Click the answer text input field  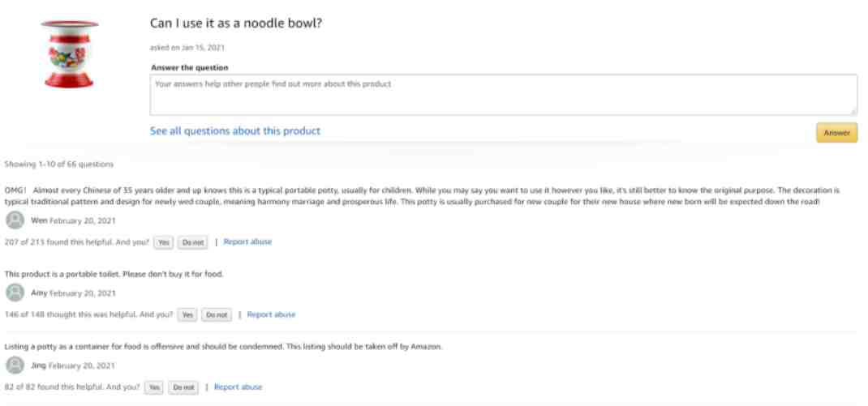click(x=503, y=95)
